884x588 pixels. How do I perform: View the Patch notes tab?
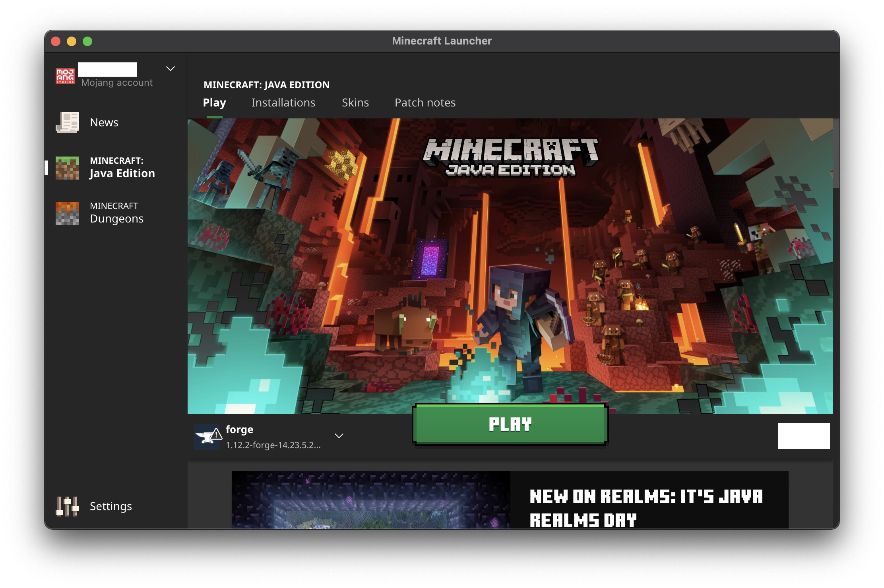tap(425, 103)
